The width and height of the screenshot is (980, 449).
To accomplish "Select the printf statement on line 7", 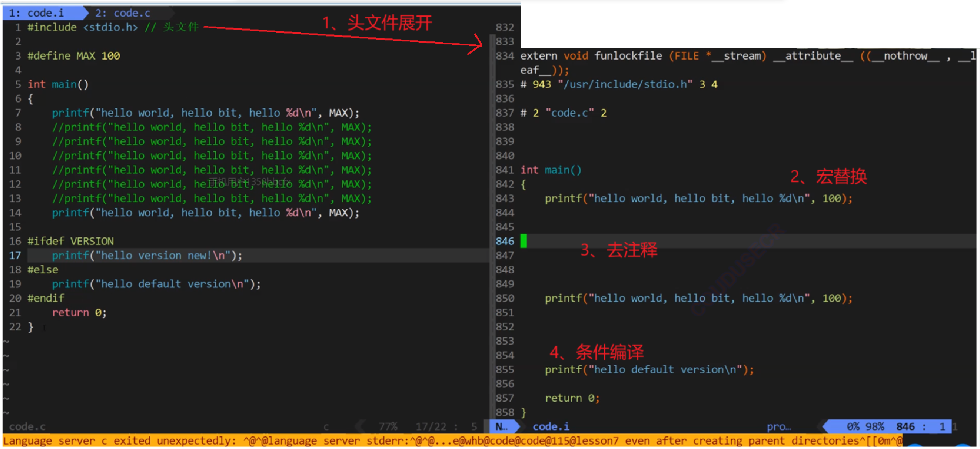I will coord(206,113).
